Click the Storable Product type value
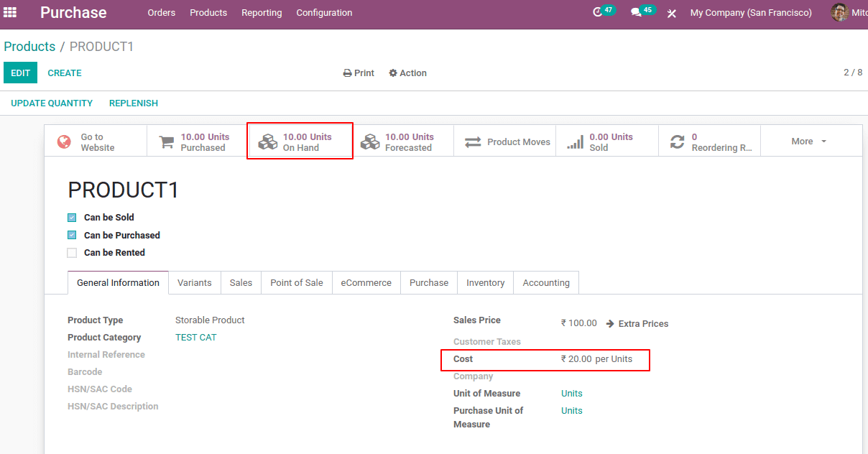Image resolution: width=868 pixels, height=454 pixels. [210, 320]
